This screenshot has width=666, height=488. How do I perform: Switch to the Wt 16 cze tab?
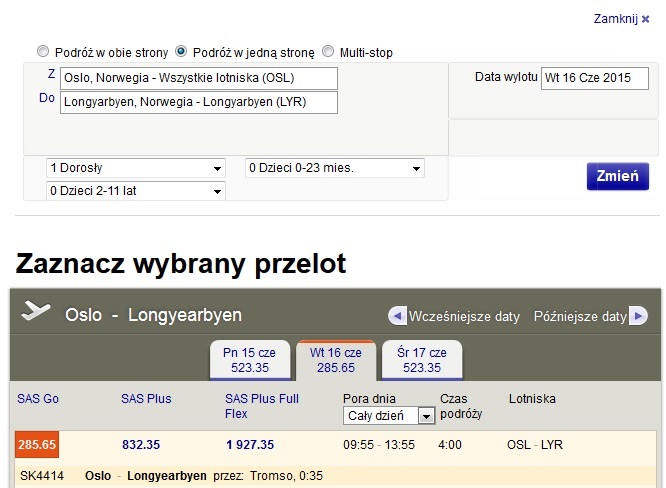pyautogui.click(x=336, y=360)
